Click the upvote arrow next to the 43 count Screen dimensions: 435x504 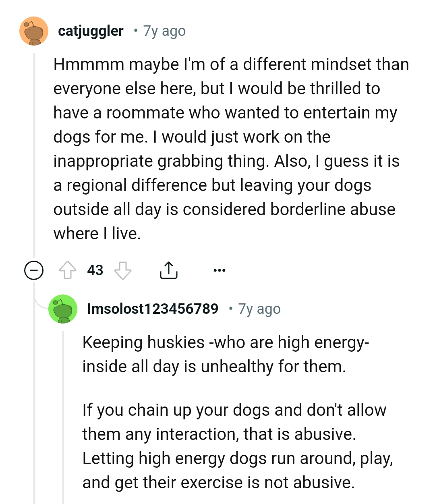(68, 270)
